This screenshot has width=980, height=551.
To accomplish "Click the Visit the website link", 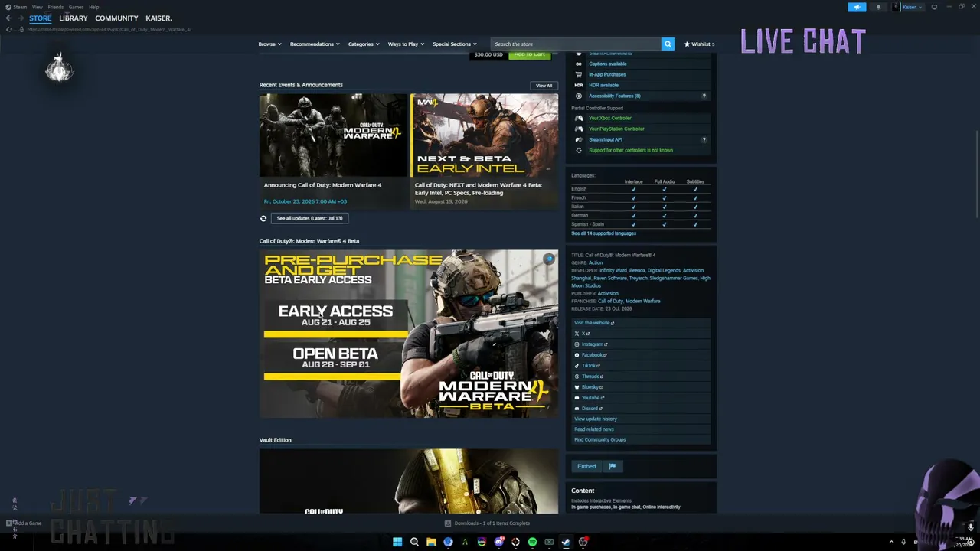I will click(594, 323).
